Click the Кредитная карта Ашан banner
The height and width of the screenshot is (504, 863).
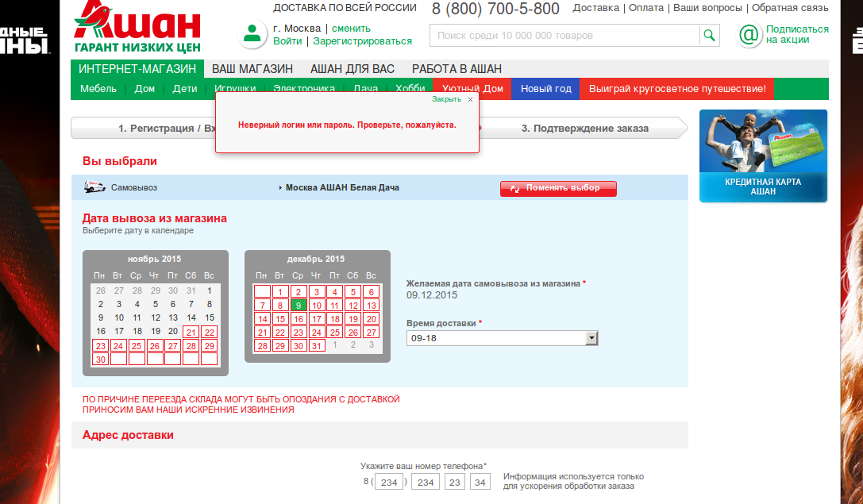764,156
